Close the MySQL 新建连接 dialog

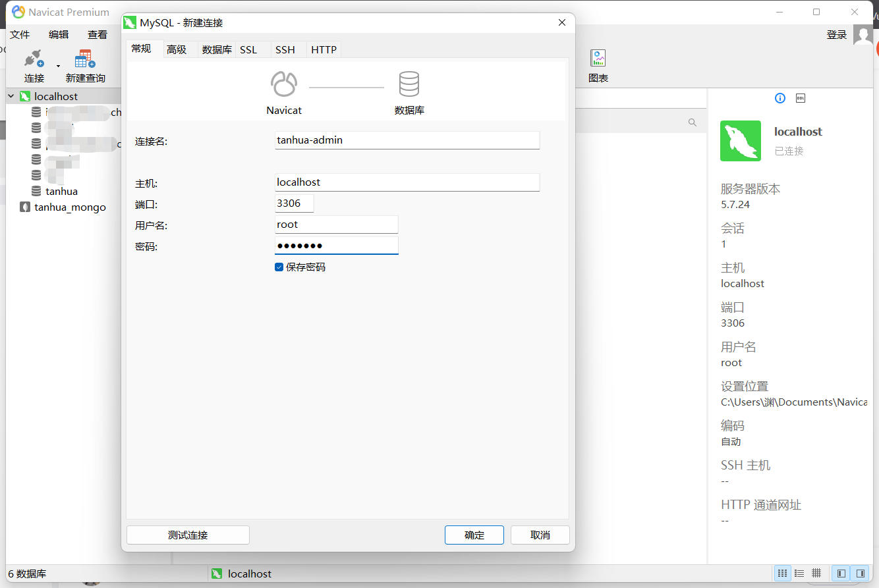tap(562, 22)
